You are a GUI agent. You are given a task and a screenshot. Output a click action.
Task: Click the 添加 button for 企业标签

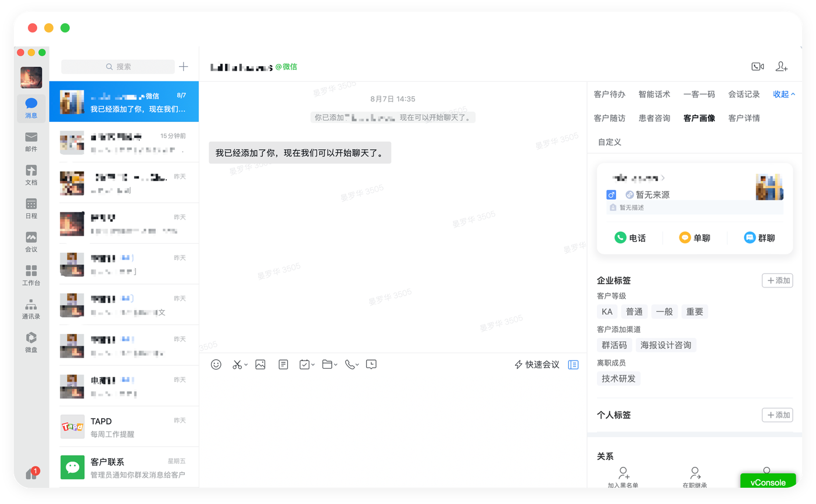point(777,280)
